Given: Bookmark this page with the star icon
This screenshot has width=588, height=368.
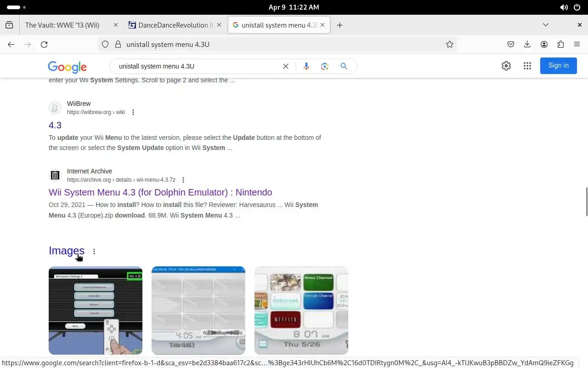Looking at the screenshot, I should [x=450, y=45].
